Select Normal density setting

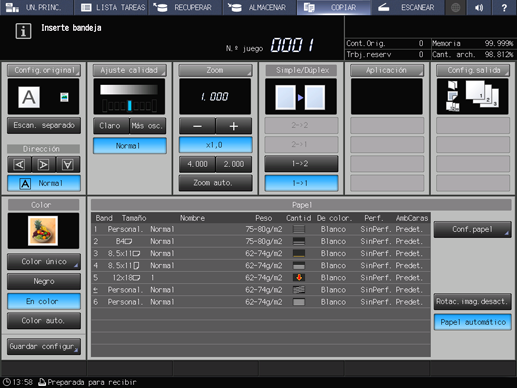click(x=130, y=146)
